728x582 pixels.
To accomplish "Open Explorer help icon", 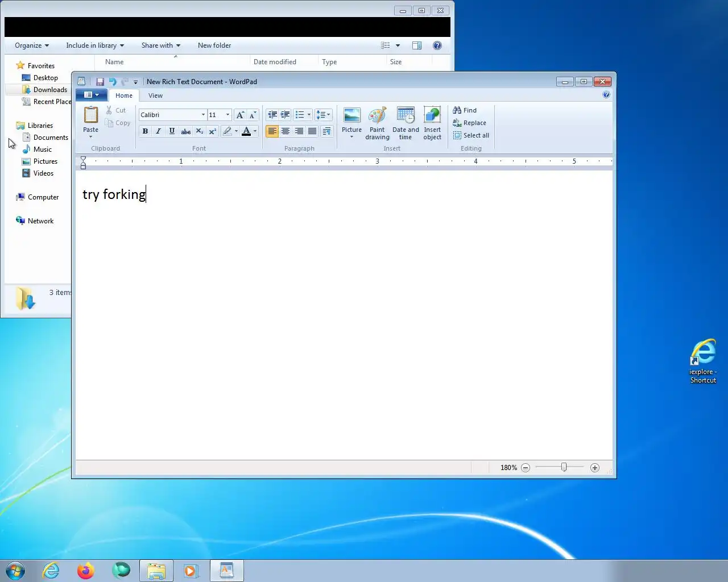I will coord(437,45).
